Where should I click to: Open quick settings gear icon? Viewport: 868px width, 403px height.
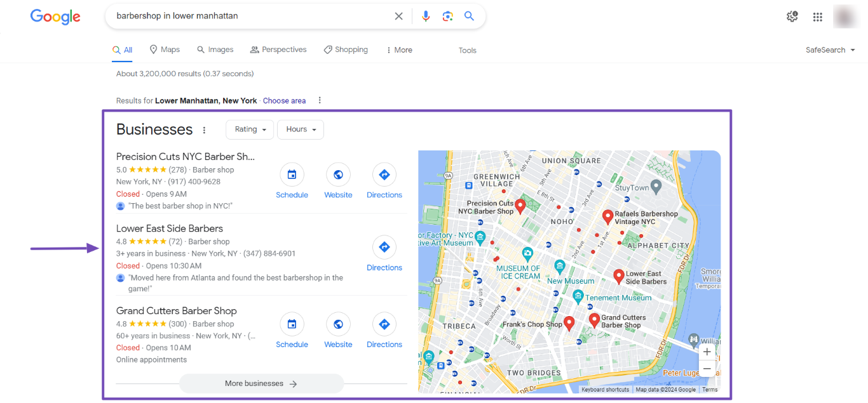pyautogui.click(x=792, y=17)
